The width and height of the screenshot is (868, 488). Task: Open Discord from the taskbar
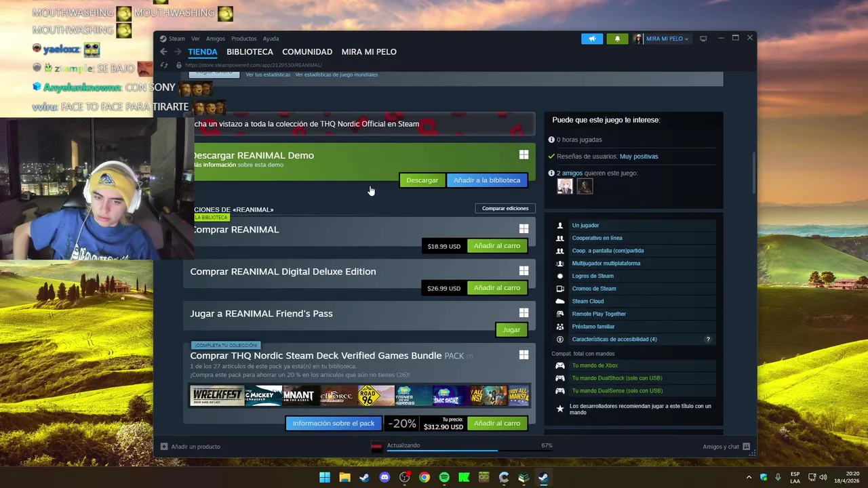[384, 477]
